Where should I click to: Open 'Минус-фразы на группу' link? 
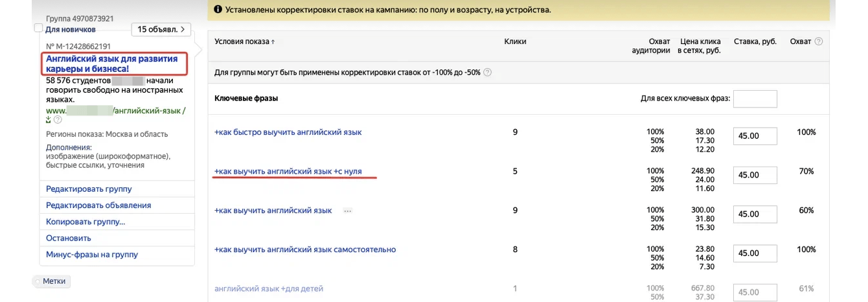pyautogui.click(x=92, y=255)
